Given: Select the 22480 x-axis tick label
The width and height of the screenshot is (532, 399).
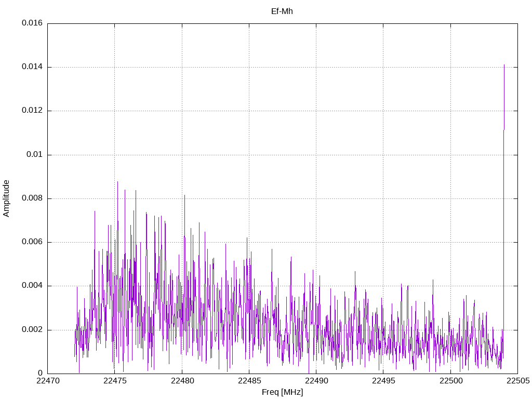Looking at the screenshot, I should point(182,381).
